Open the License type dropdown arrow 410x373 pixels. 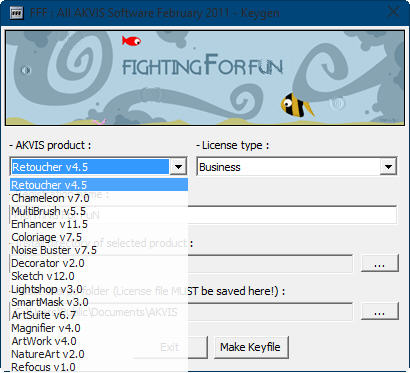pos(388,166)
